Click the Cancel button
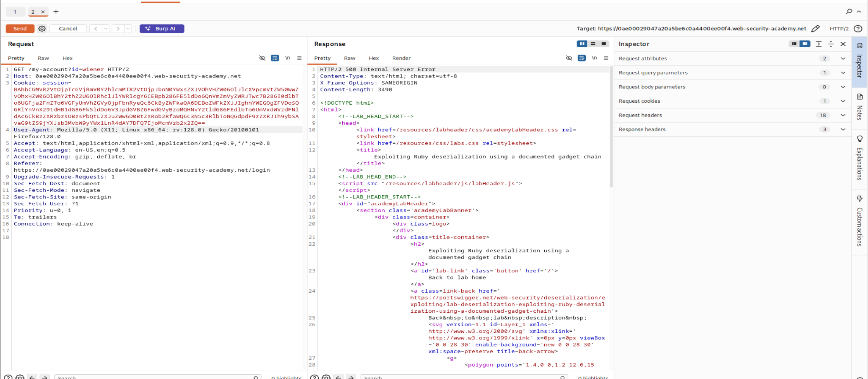Viewport: 868px width, 379px height. point(68,29)
